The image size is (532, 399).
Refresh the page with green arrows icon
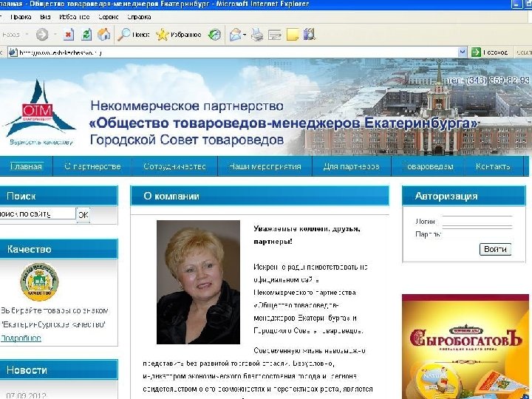(x=86, y=35)
